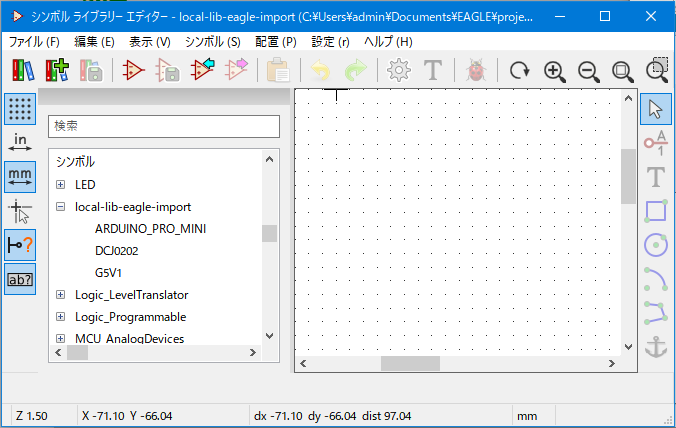The image size is (676, 428).
Task: Click symbol tree scroll down arrow
Action: [269, 336]
